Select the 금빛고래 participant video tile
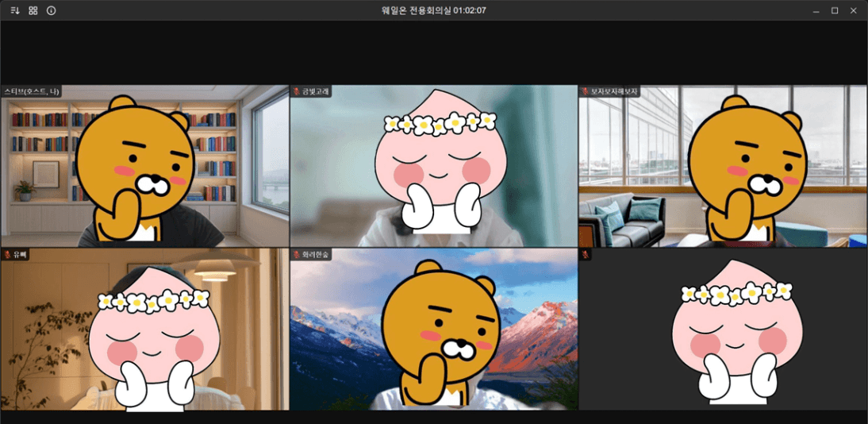Image resolution: width=868 pixels, height=424 pixels. 433,166
